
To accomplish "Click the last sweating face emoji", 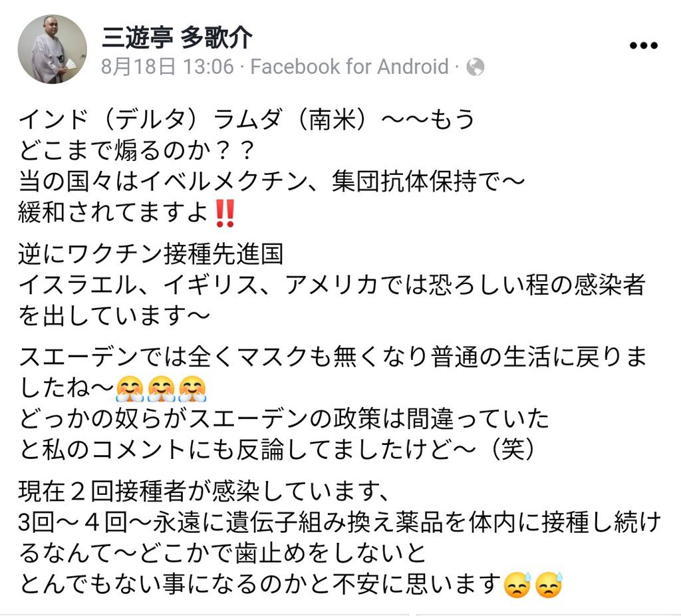I will coord(549,585).
